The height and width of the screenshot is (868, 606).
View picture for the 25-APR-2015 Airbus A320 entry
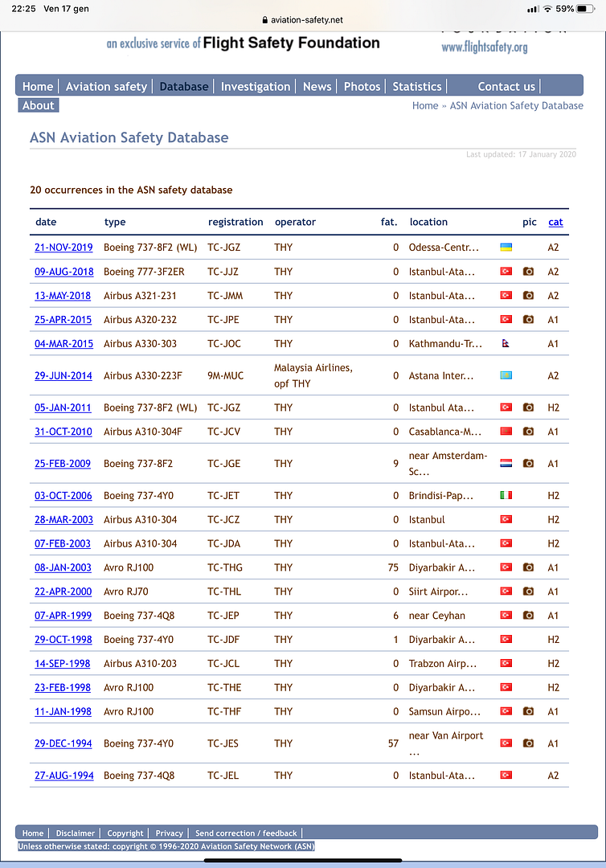coord(529,319)
